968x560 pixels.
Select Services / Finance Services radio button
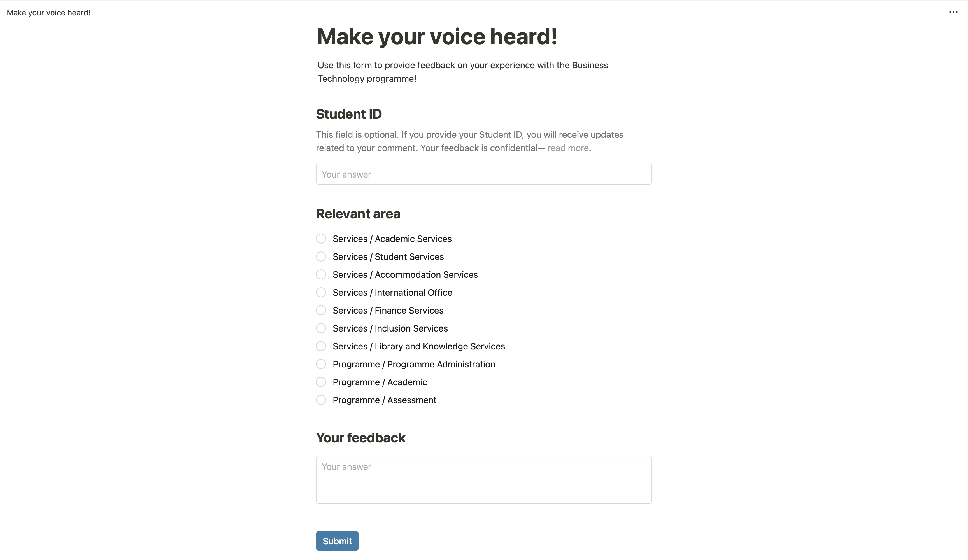321,310
